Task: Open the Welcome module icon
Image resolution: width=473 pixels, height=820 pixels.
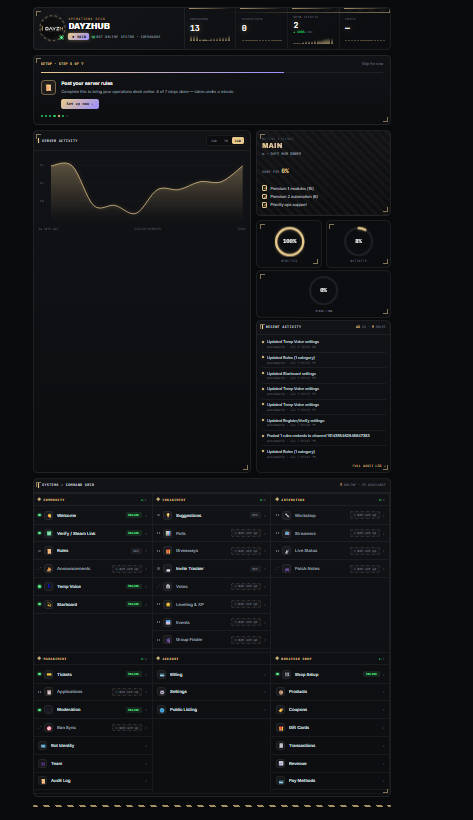Action: click(49, 515)
